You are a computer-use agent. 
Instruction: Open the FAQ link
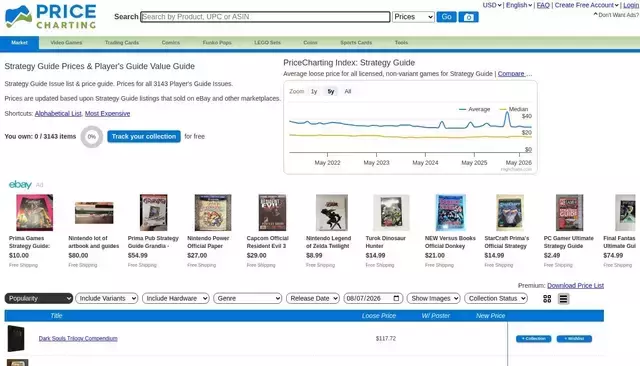coord(543,5)
